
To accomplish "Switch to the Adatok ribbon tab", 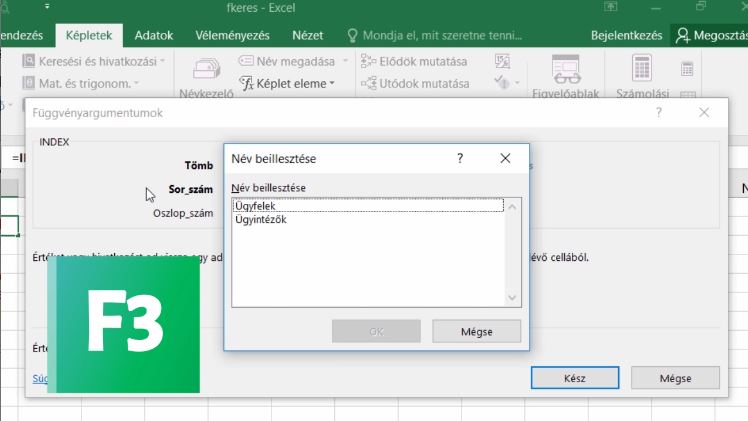I will [154, 35].
